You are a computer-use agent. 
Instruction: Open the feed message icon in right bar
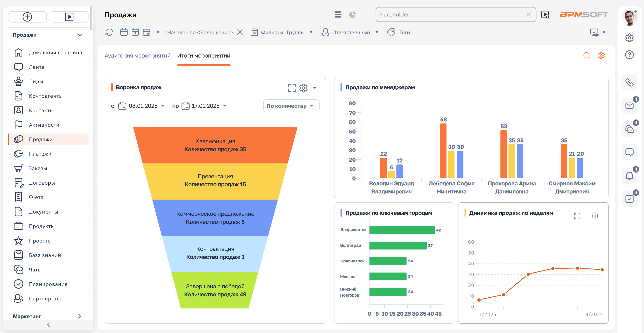click(629, 152)
